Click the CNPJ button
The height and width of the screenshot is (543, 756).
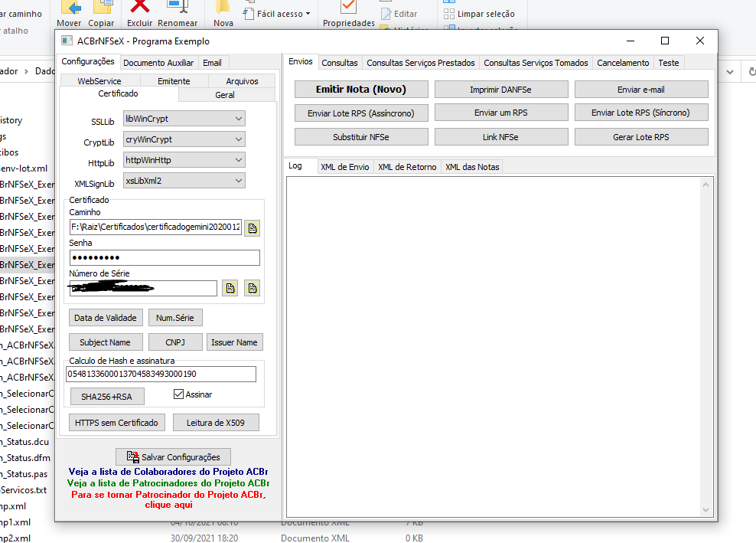click(175, 342)
